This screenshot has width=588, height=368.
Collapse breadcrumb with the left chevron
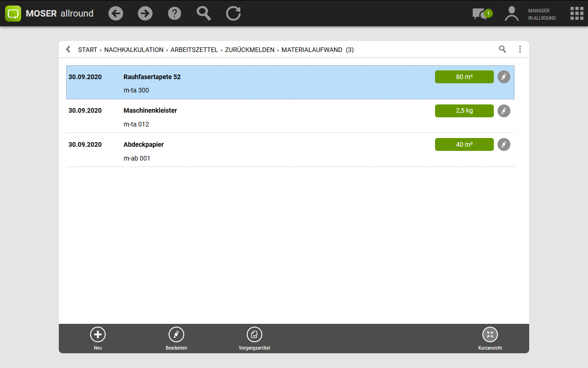(68, 49)
